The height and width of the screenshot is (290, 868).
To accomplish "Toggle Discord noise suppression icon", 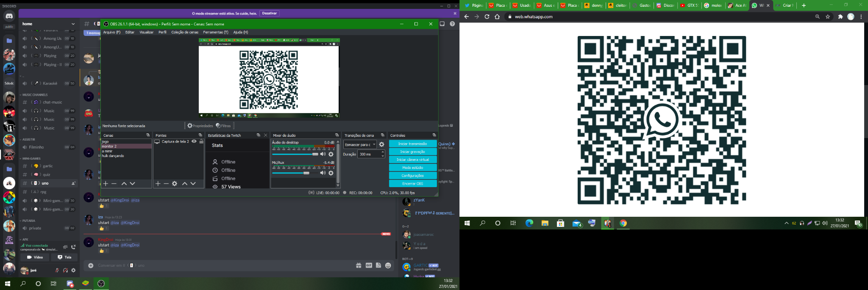I will tap(65, 247).
